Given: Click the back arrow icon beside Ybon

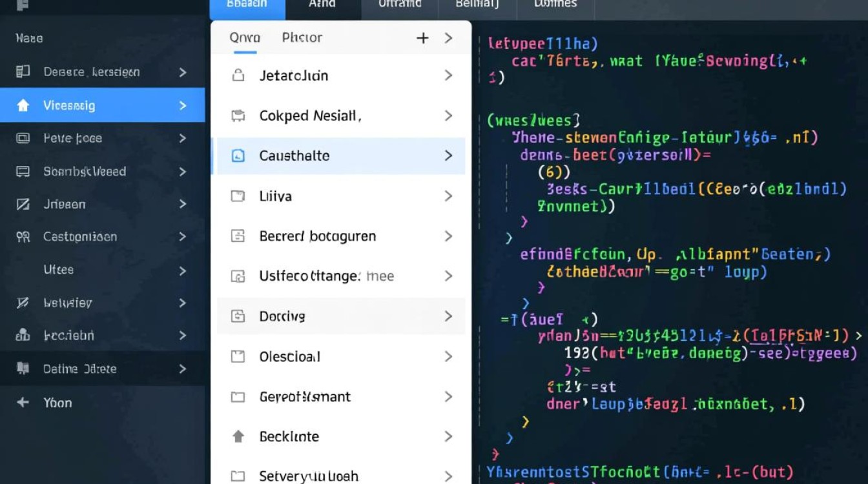Looking at the screenshot, I should click(23, 403).
